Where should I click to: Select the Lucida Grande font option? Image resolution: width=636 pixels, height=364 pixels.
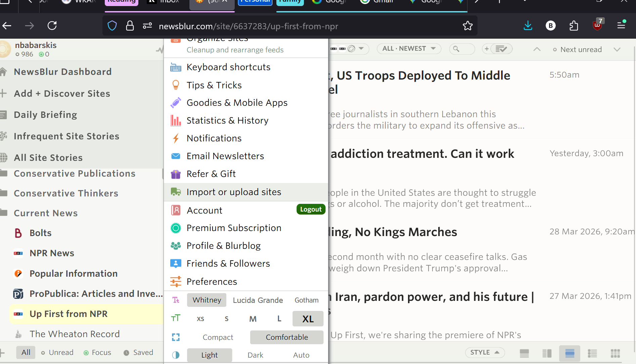point(258,300)
